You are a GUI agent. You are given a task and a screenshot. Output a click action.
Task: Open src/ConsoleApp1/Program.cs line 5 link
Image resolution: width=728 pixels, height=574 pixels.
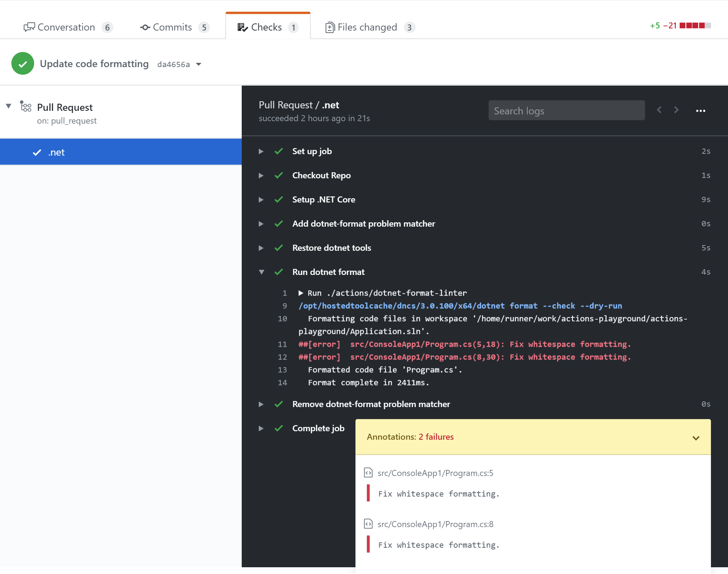[x=435, y=473]
